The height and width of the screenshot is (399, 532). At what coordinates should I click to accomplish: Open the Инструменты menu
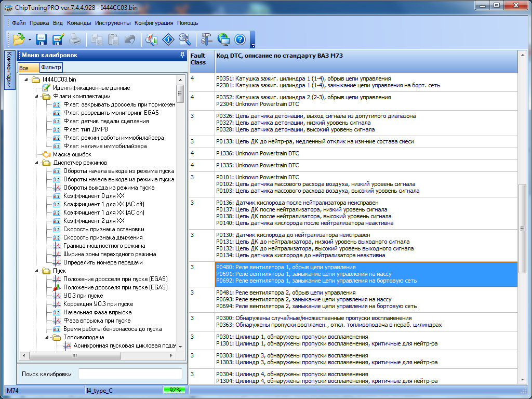coord(113,23)
